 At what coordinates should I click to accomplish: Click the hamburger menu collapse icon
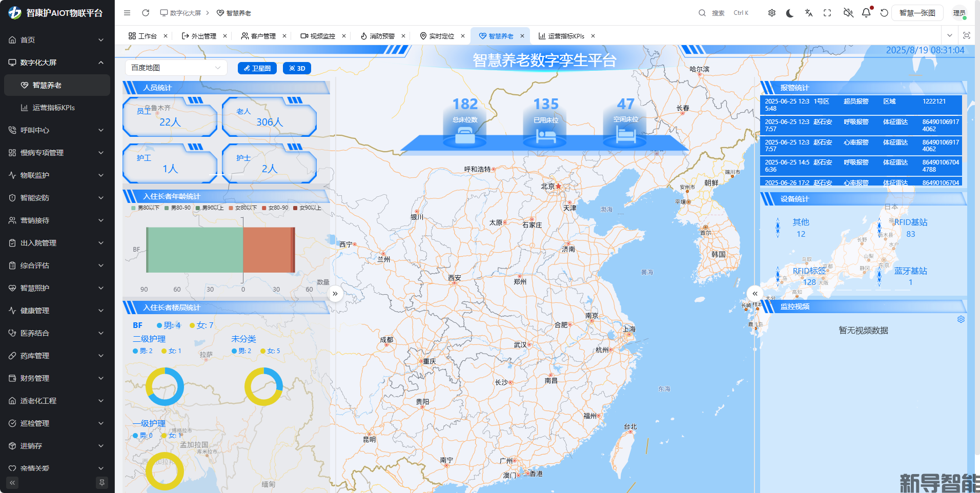[x=127, y=13]
